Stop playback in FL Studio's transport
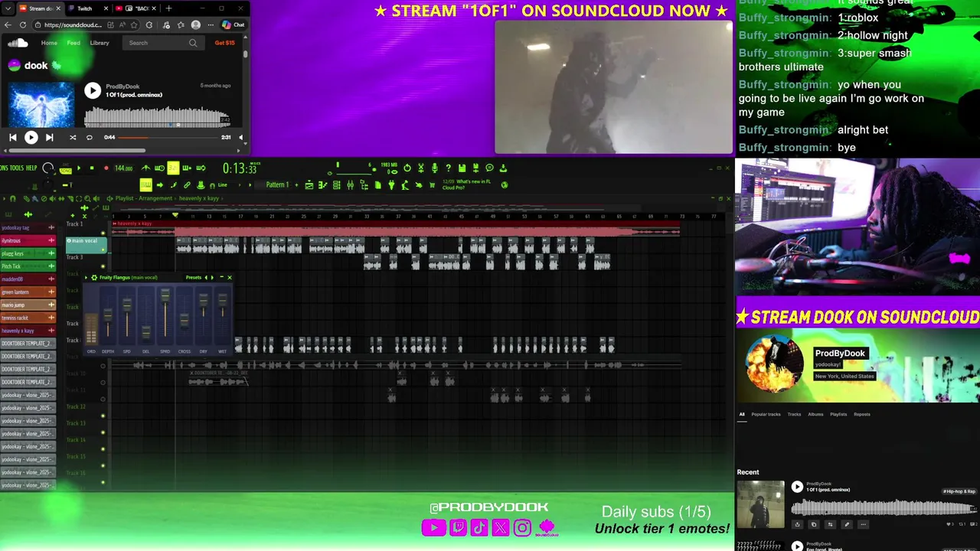Viewport: 980px width, 551px height. pos(92,168)
